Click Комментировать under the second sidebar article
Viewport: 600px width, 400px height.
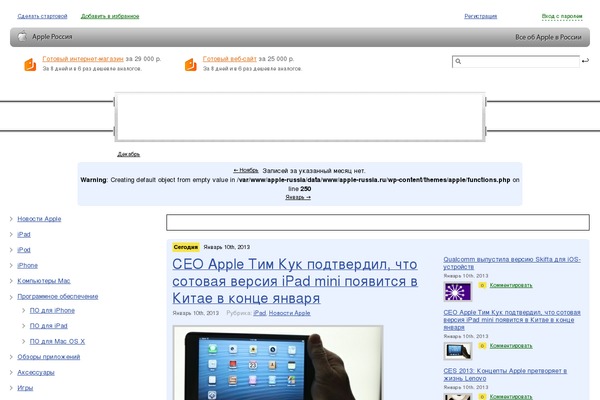[x=511, y=346]
